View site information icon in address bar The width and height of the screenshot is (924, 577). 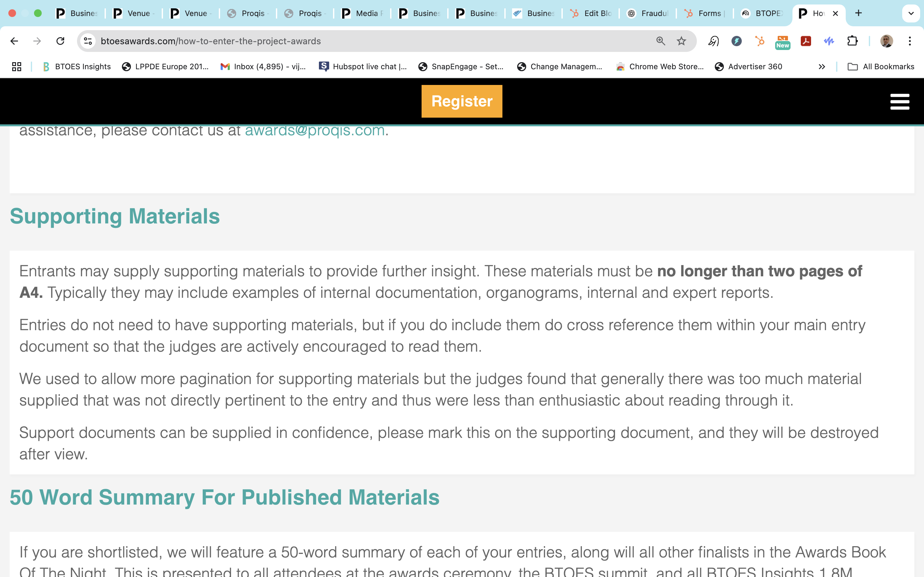[88, 41]
